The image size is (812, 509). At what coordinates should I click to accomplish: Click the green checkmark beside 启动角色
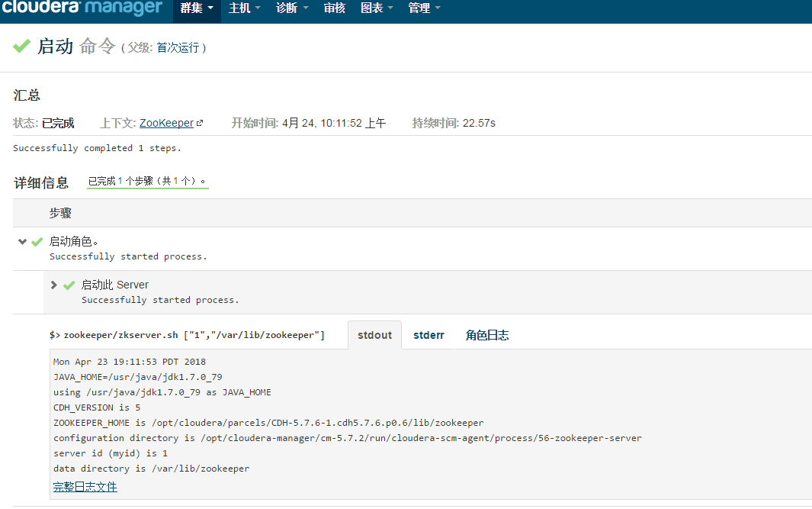point(37,242)
